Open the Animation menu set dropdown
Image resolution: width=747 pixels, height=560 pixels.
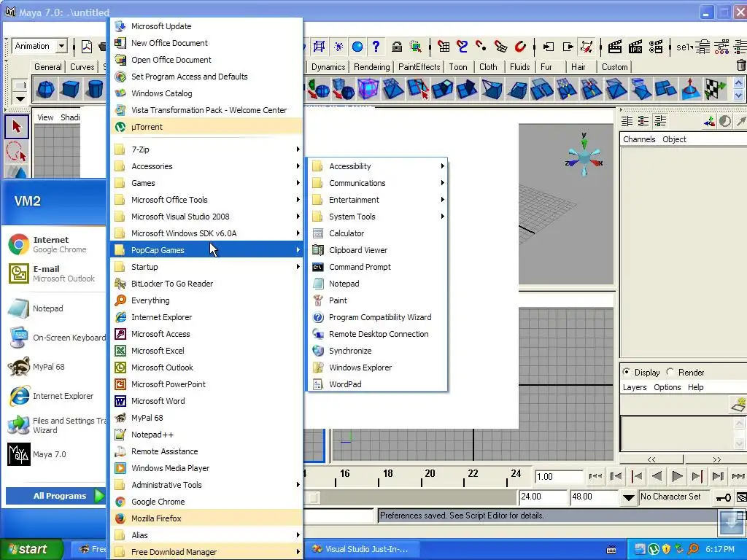(61, 46)
